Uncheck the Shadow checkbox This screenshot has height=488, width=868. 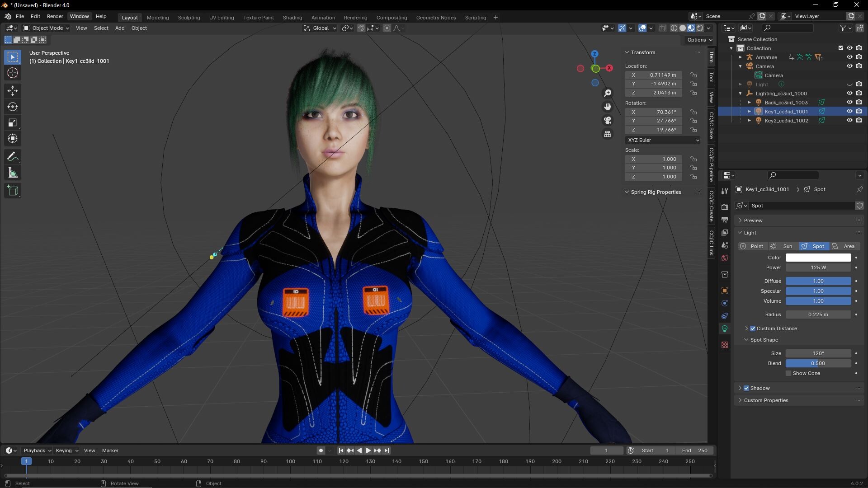746,388
